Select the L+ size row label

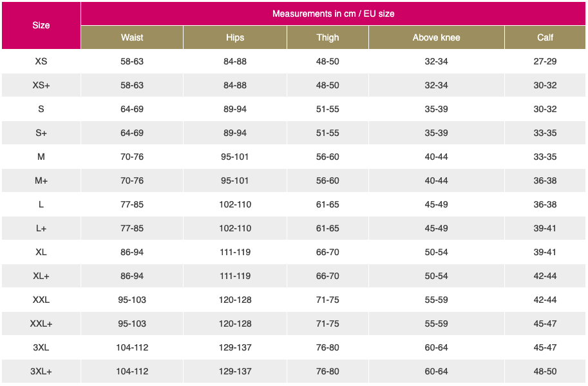pyautogui.click(x=41, y=228)
